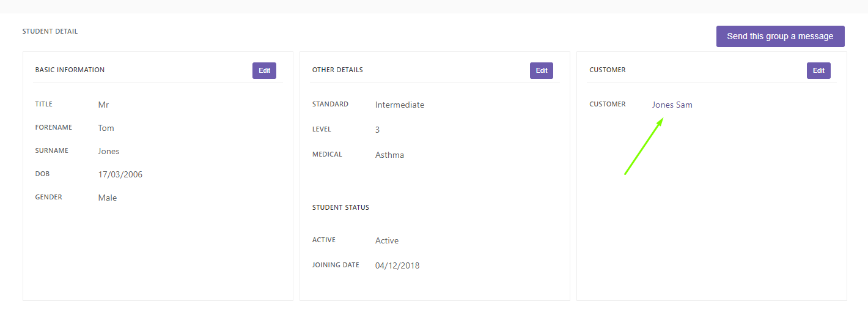Open the Jones Sam customer link
The width and height of the screenshot is (868, 326).
click(x=672, y=105)
